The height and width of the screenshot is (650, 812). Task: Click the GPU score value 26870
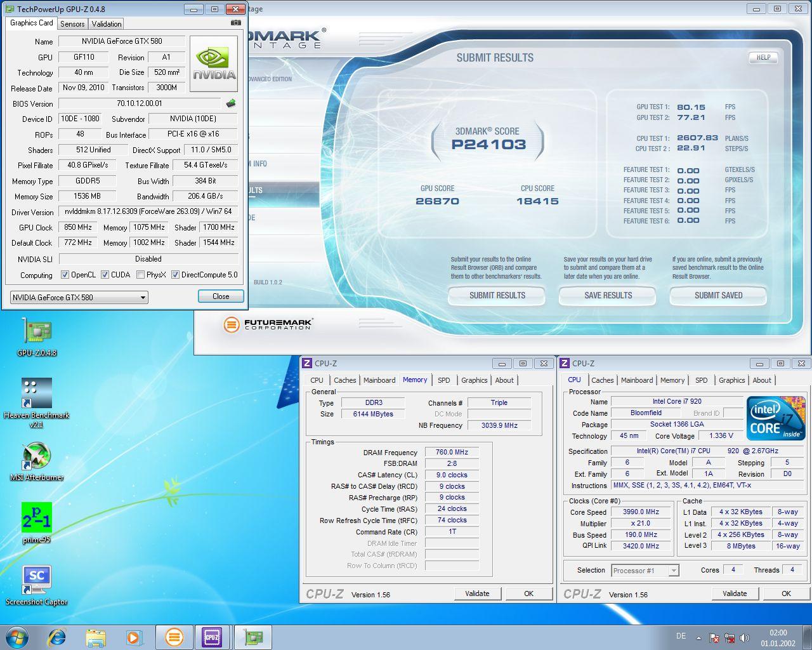pos(437,201)
